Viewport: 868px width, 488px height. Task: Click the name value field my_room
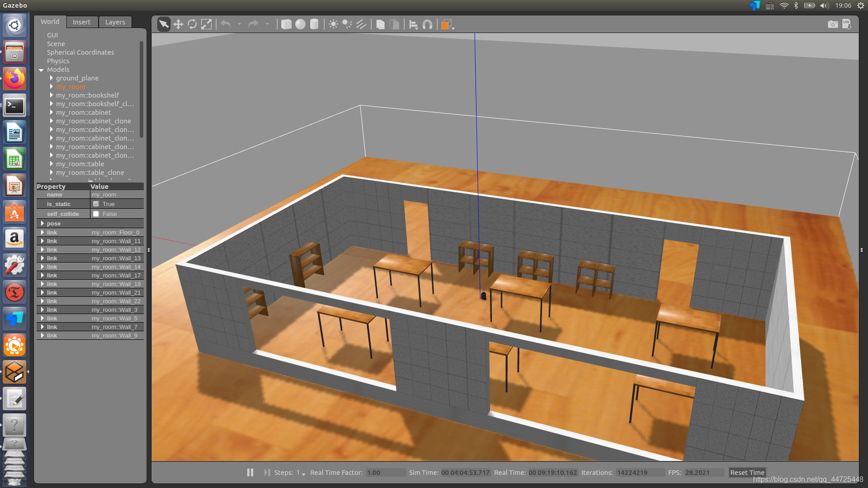[x=117, y=195]
